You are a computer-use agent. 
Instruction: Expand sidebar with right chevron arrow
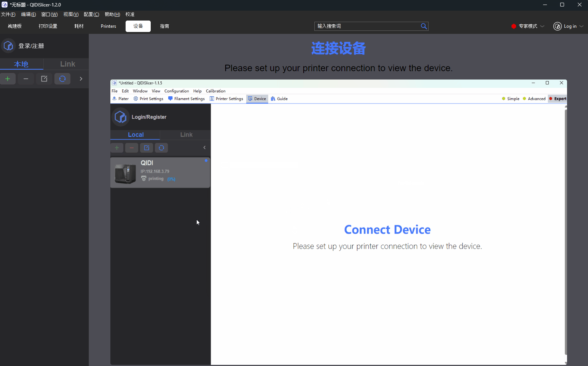(81, 79)
